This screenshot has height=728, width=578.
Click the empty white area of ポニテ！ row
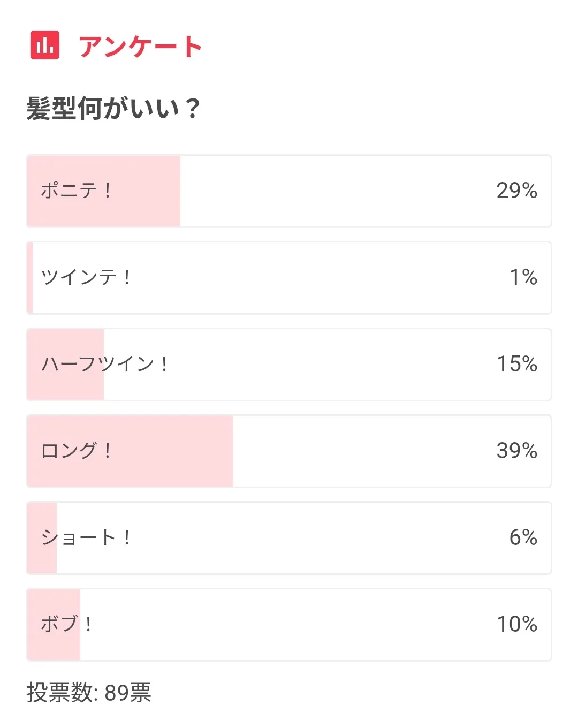(x=332, y=191)
